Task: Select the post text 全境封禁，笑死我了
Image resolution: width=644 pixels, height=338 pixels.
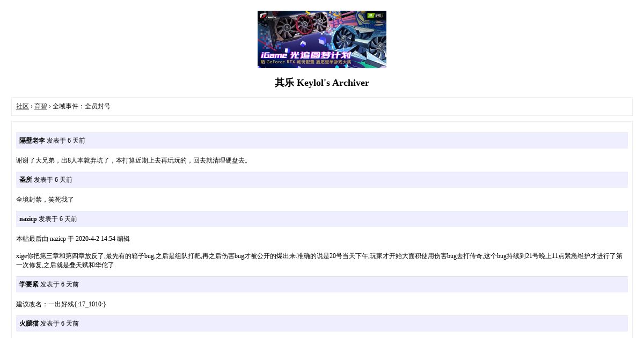Action: tap(45, 200)
